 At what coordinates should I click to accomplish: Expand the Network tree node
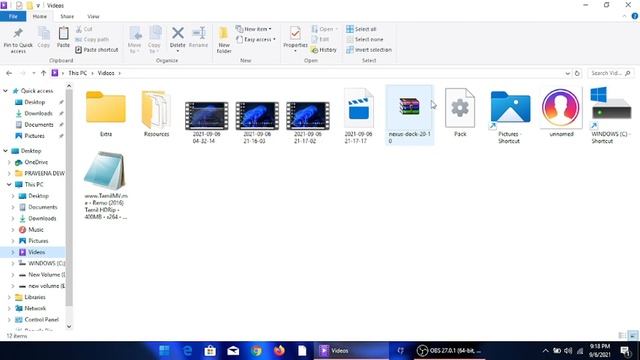(9, 308)
